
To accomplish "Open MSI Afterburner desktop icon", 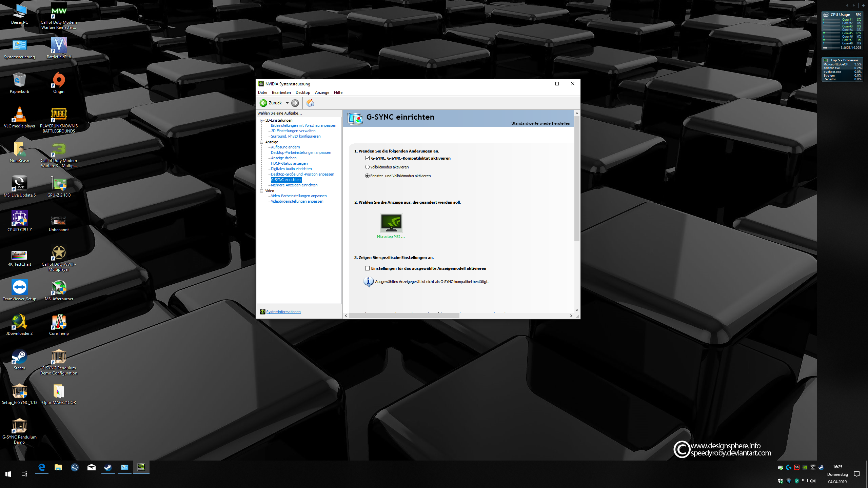I will coord(59,287).
